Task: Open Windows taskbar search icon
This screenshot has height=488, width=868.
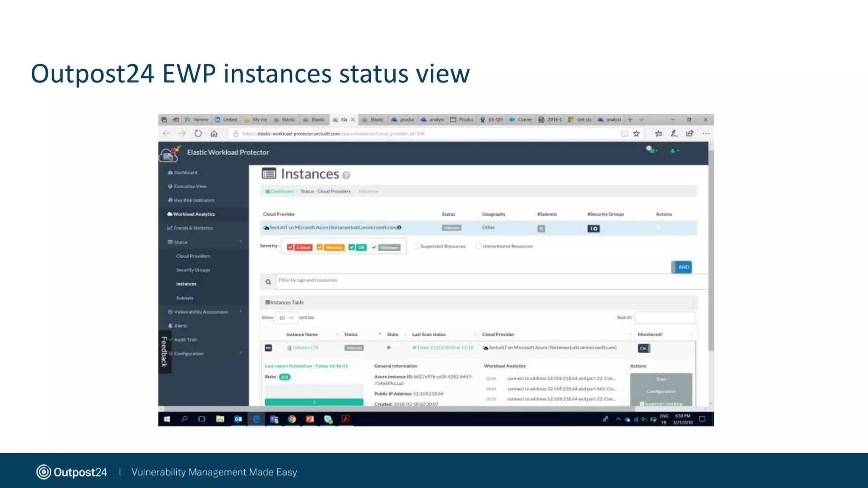Action: point(184,419)
